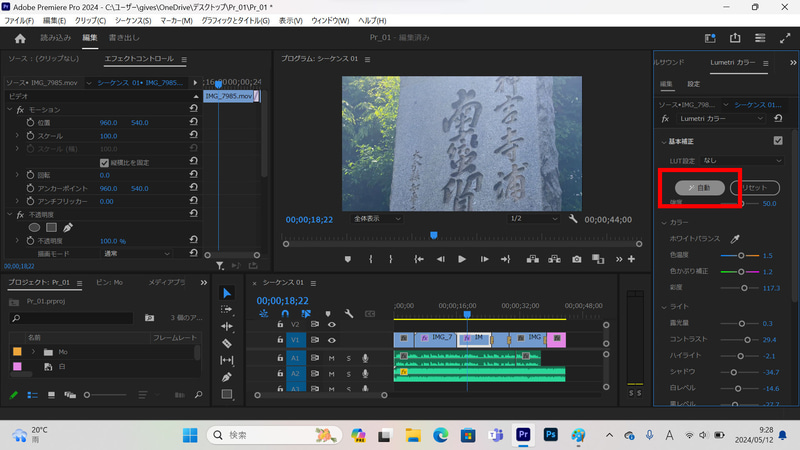Viewport: 800px width, 450px height.
Task: Open the zoom level fit dropdown
Action: (377, 219)
